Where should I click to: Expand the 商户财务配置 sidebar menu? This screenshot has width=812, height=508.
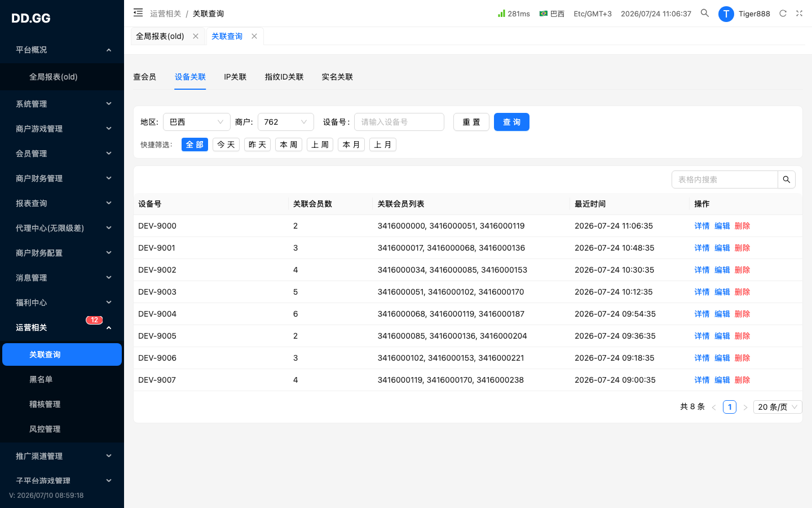point(62,253)
